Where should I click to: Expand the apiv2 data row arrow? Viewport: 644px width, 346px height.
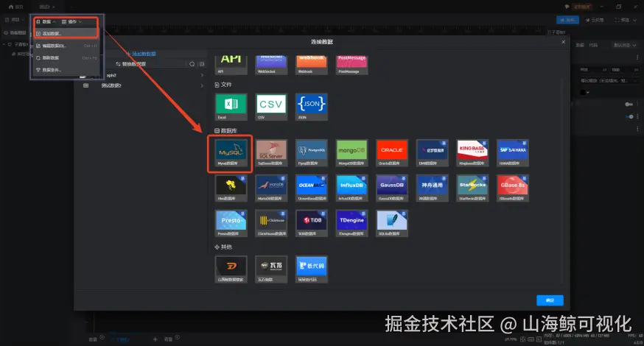[x=202, y=75]
